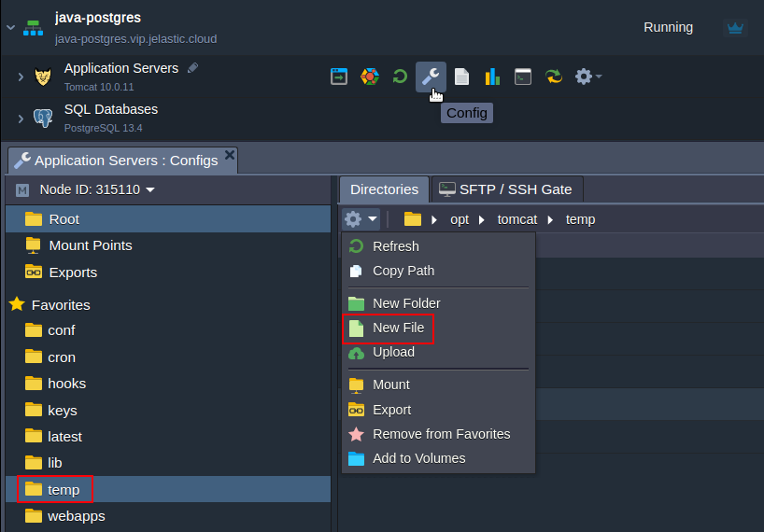
Task: Click the environment topology icon for java-postgres
Action: pyautogui.click(x=33, y=28)
